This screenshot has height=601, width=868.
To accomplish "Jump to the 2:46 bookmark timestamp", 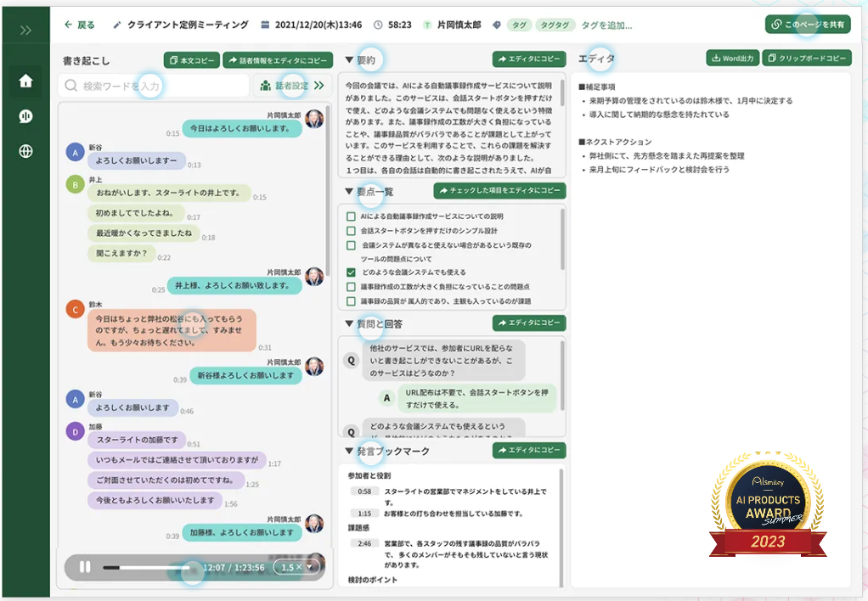I will tap(364, 543).
